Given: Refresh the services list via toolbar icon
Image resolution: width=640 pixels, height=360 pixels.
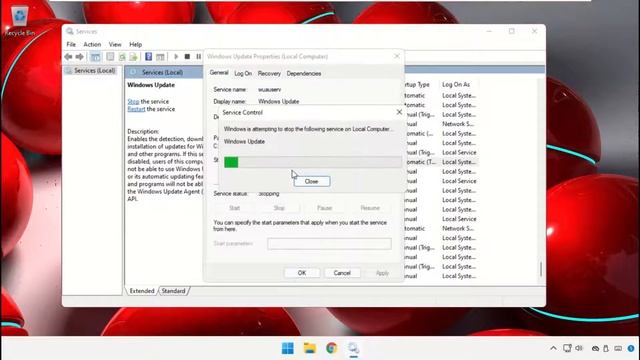Looking at the screenshot, I should [122, 57].
